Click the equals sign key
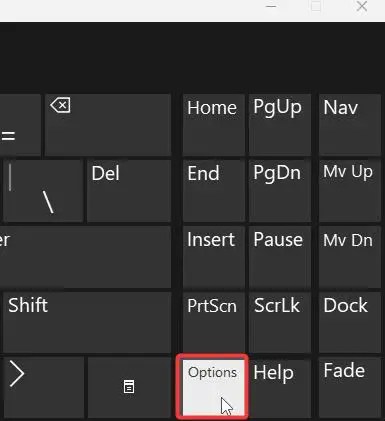The width and height of the screenshot is (385, 421). (20, 125)
